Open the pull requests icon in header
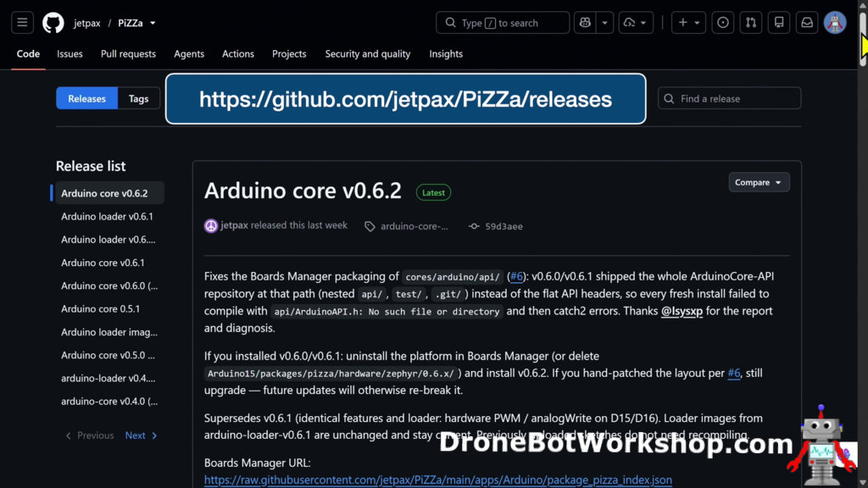 751,23
